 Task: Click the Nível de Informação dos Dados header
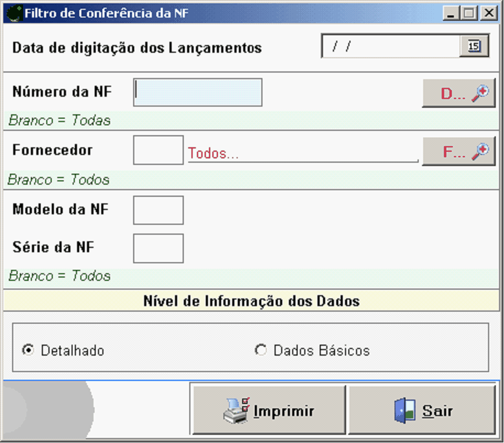tap(251, 301)
